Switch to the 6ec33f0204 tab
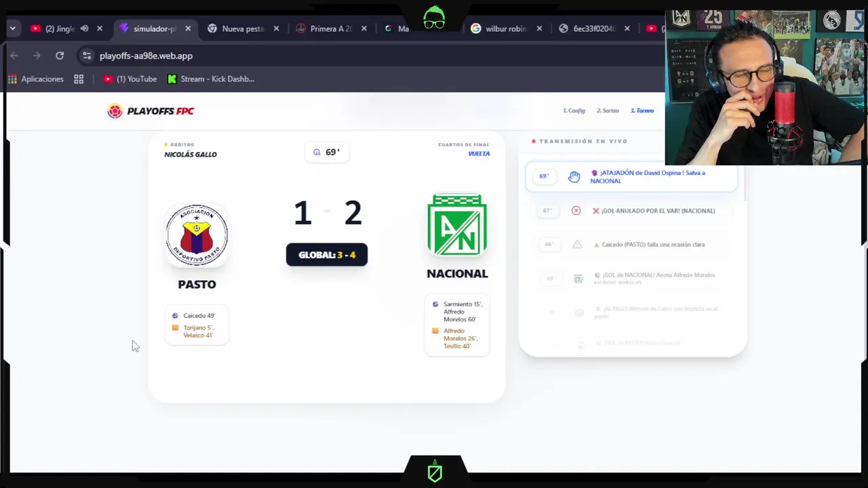 tap(594, 28)
